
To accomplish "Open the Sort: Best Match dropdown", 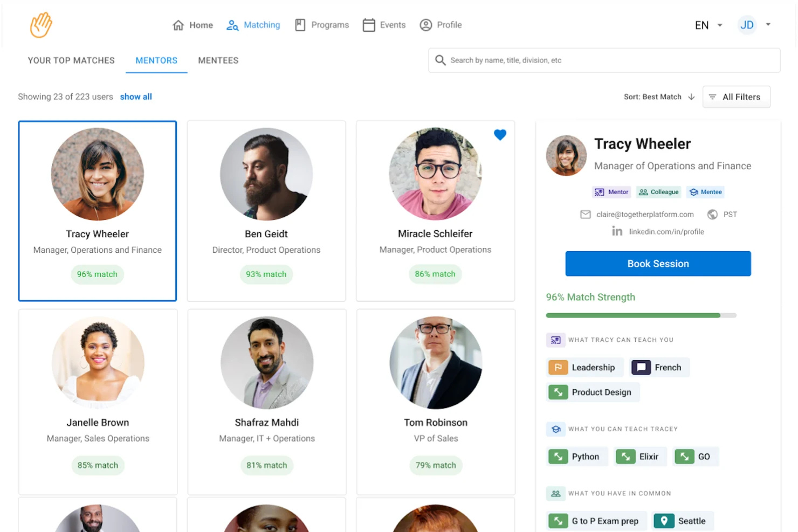I will pos(659,97).
